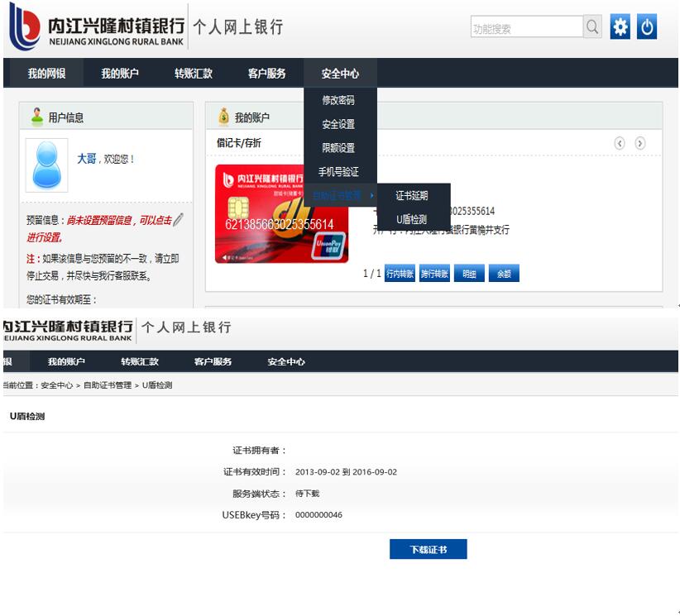Click the 大哥 username link
Viewport: 680px width, 616px height.
pos(86,159)
